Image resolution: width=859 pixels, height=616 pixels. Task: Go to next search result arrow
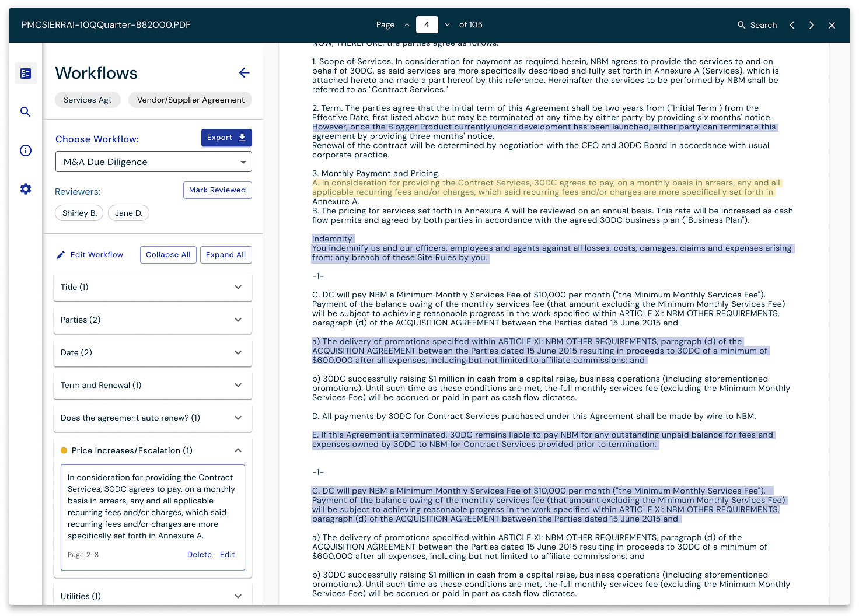point(811,25)
